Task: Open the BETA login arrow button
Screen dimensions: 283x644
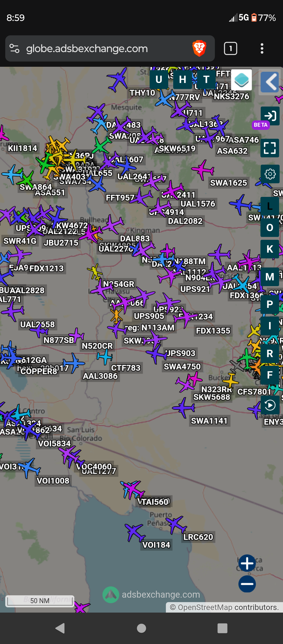Action: [x=270, y=116]
